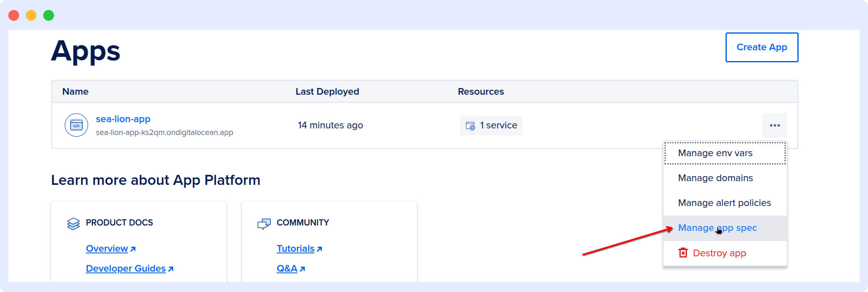Select Manage env vars from menu
Viewport: 868px width, 292px height.
[715, 153]
